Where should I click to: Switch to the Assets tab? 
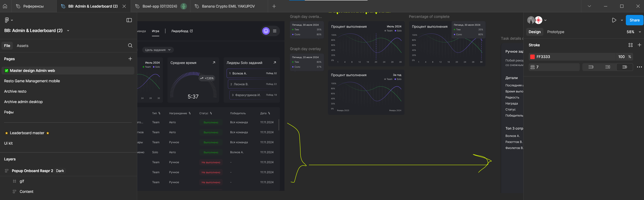[x=22, y=45]
